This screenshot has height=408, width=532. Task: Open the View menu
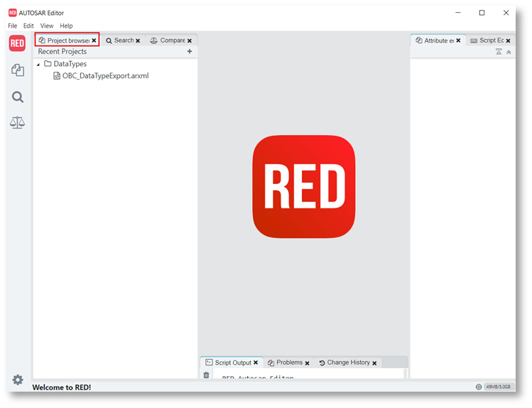click(x=47, y=26)
